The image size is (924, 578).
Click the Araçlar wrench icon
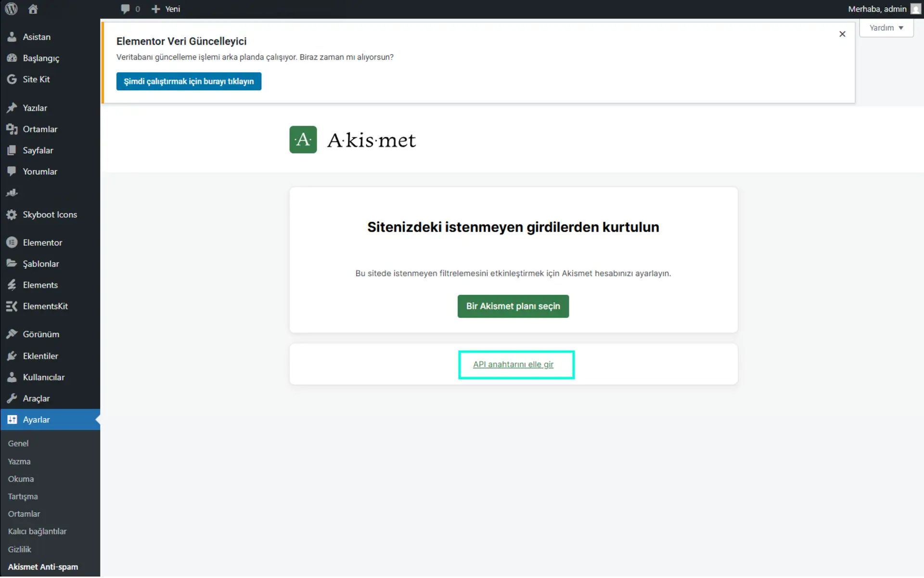(12, 398)
